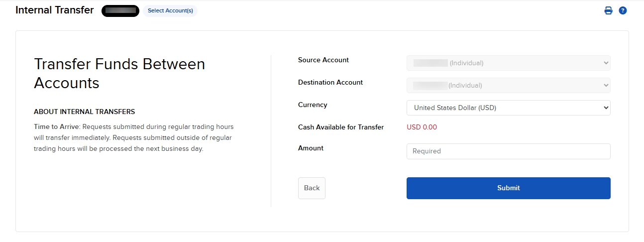Click the Internal Transfer page title
This screenshot has width=644, height=242.
[55, 10]
